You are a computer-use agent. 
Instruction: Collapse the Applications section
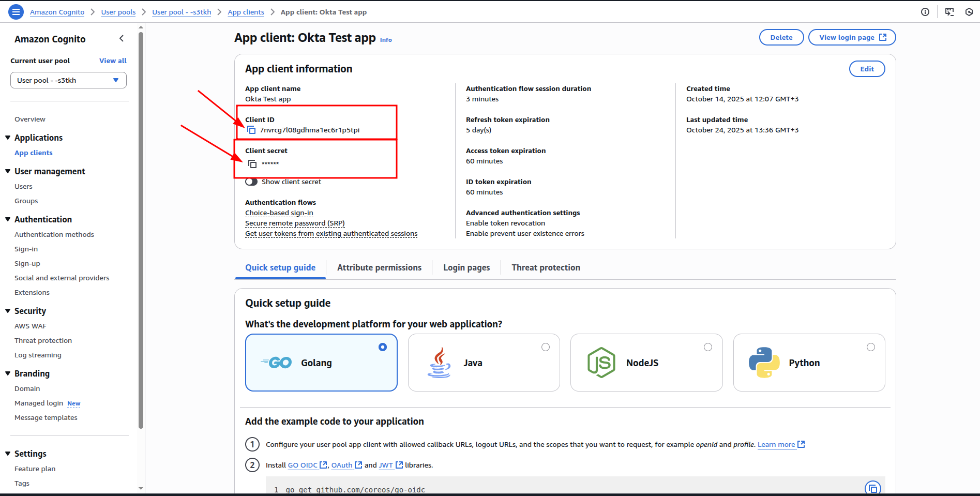pos(8,138)
